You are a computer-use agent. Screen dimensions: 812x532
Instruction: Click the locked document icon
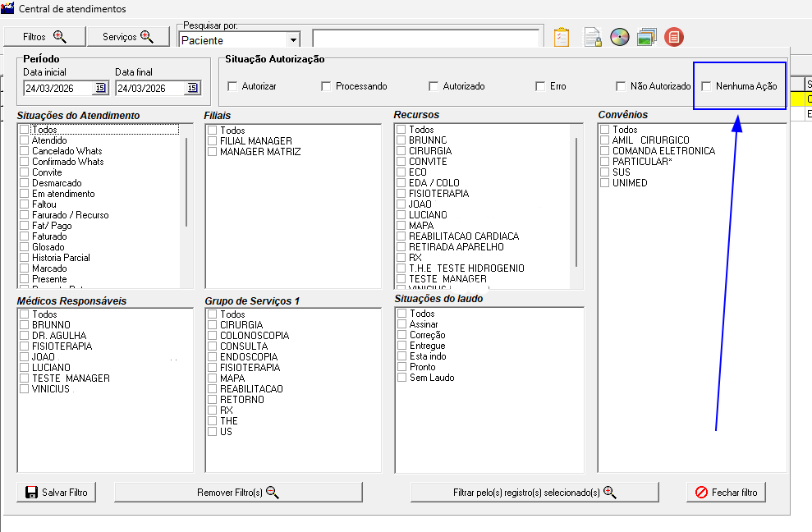[x=592, y=37]
